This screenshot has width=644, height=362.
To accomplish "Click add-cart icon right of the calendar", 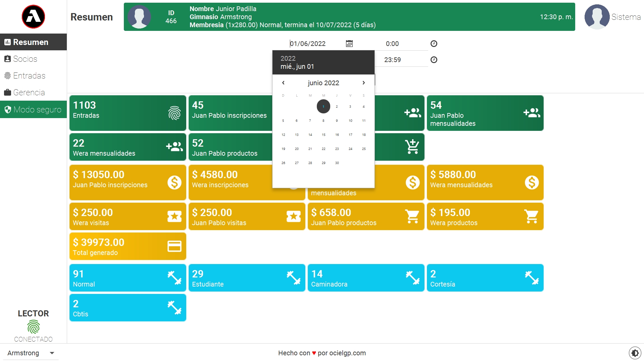I will (x=412, y=147).
